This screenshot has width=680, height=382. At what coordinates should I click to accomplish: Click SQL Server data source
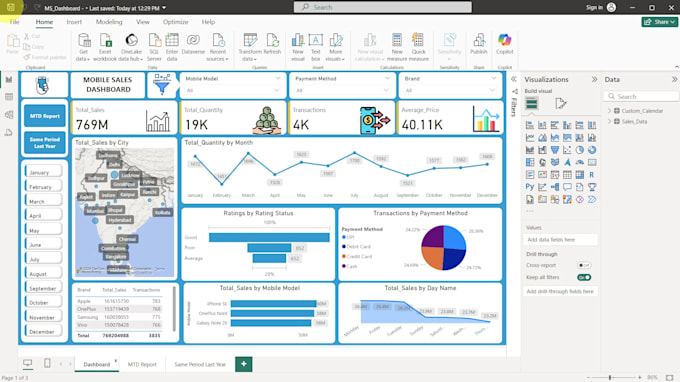click(x=154, y=47)
